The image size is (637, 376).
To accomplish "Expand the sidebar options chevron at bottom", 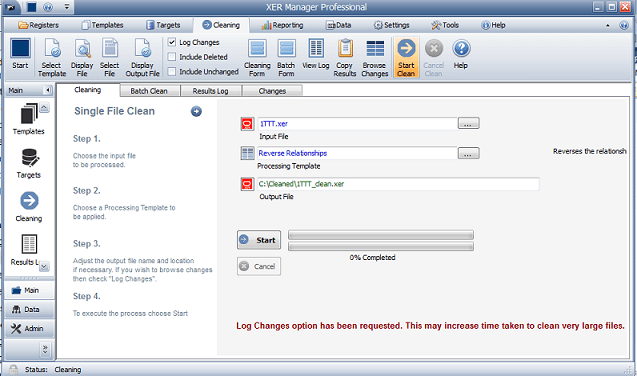I will coord(45,349).
